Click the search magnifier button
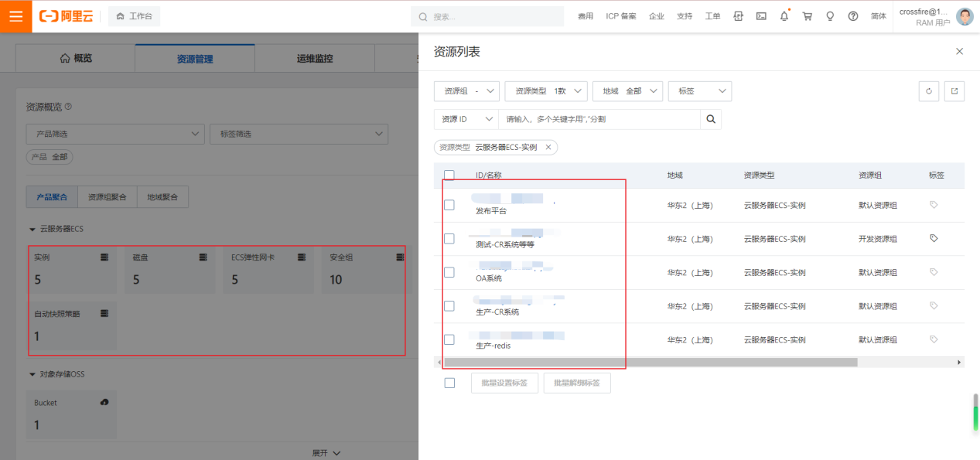 [711, 119]
